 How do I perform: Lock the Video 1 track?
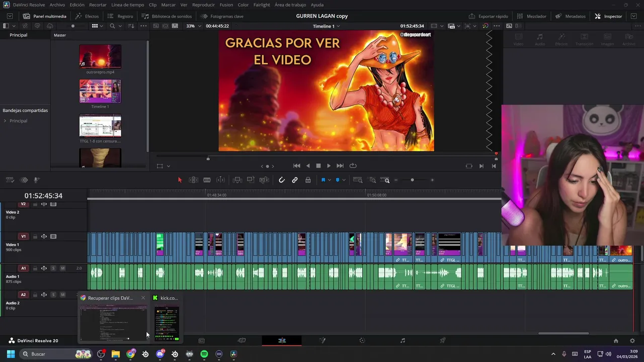(x=35, y=236)
